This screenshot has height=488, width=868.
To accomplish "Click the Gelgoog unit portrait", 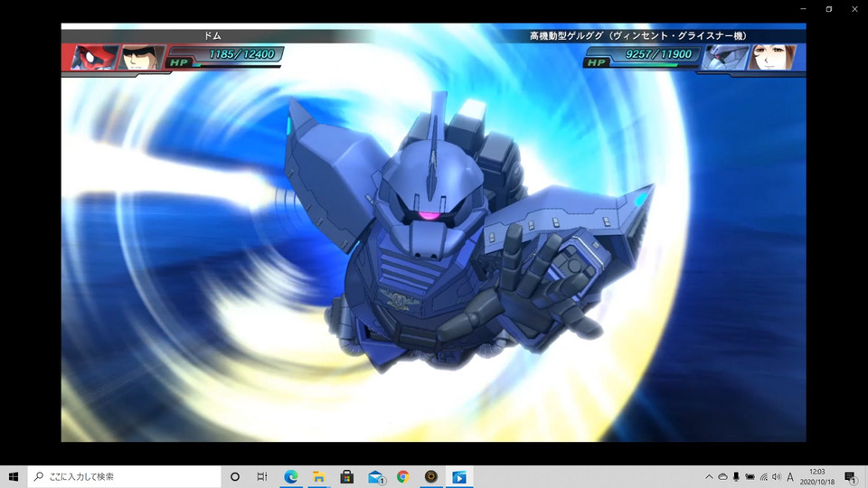I will click(724, 58).
